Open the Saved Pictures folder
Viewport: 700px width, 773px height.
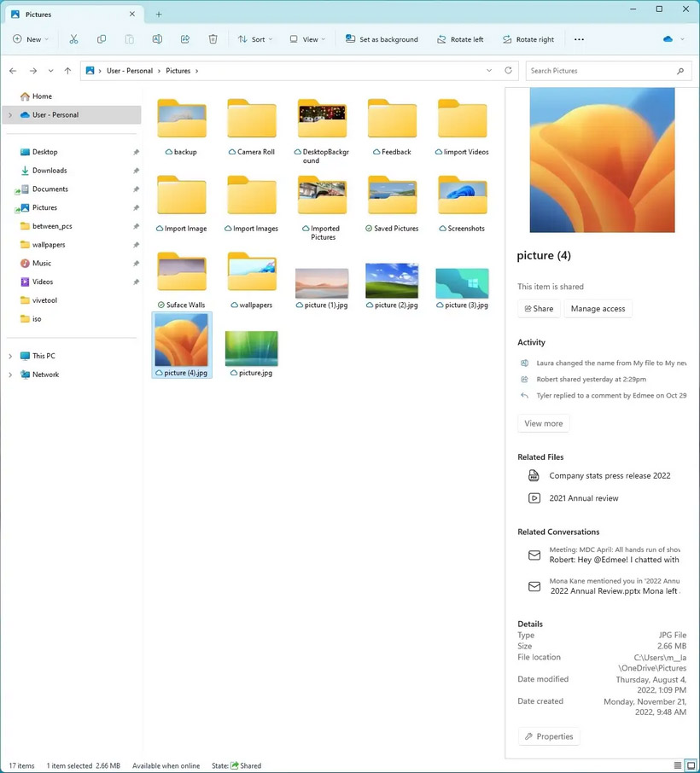(x=392, y=204)
